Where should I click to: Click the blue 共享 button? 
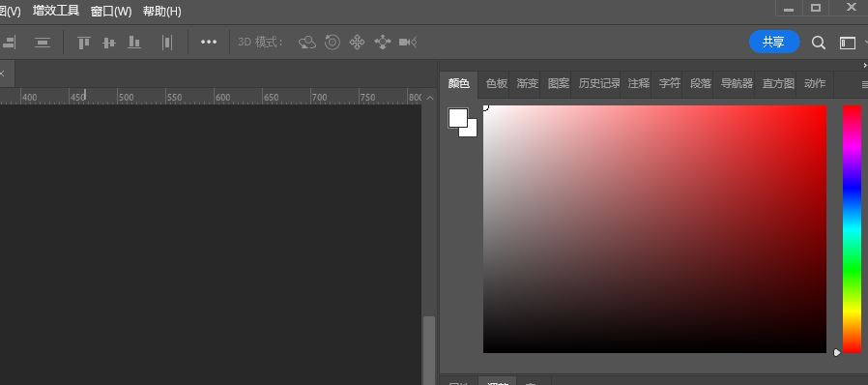pos(774,43)
